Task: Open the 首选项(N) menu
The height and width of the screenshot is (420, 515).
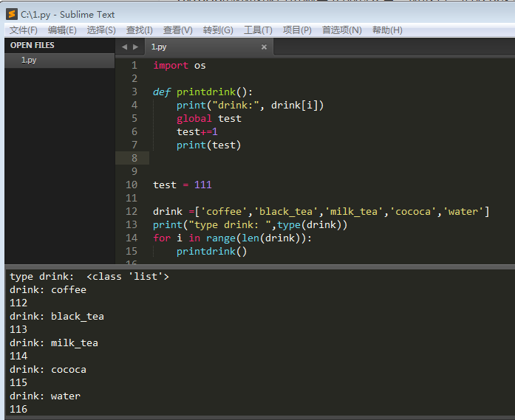Action: click(x=342, y=30)
